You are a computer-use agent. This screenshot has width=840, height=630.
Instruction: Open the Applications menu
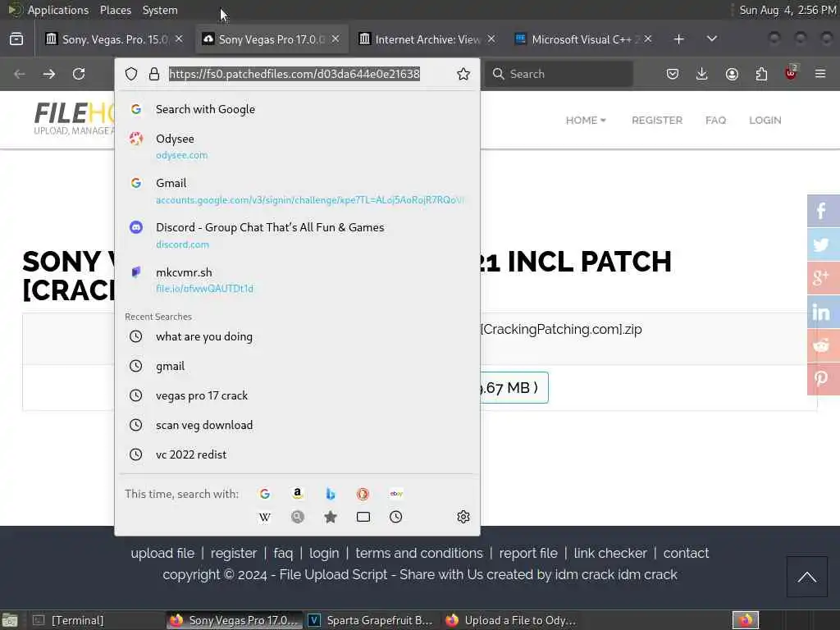click(58, 10)
